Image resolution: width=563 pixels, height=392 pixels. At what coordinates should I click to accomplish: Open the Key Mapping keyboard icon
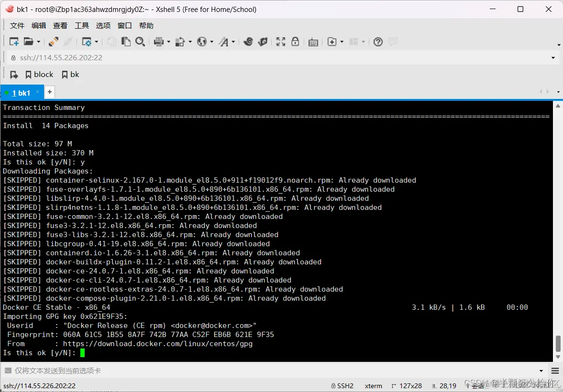313,42
